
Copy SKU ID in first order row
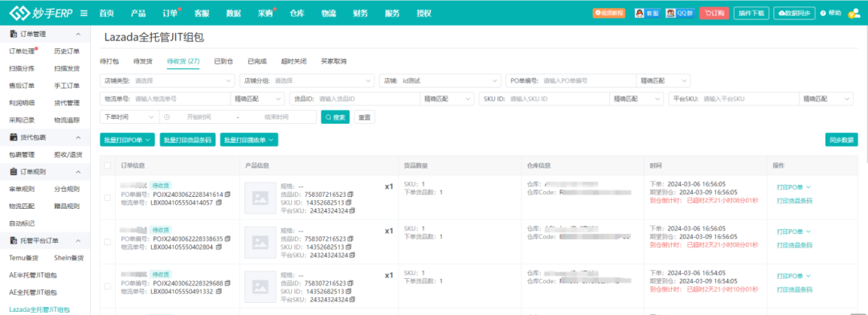pyautogui.click(x=350, y=202)
